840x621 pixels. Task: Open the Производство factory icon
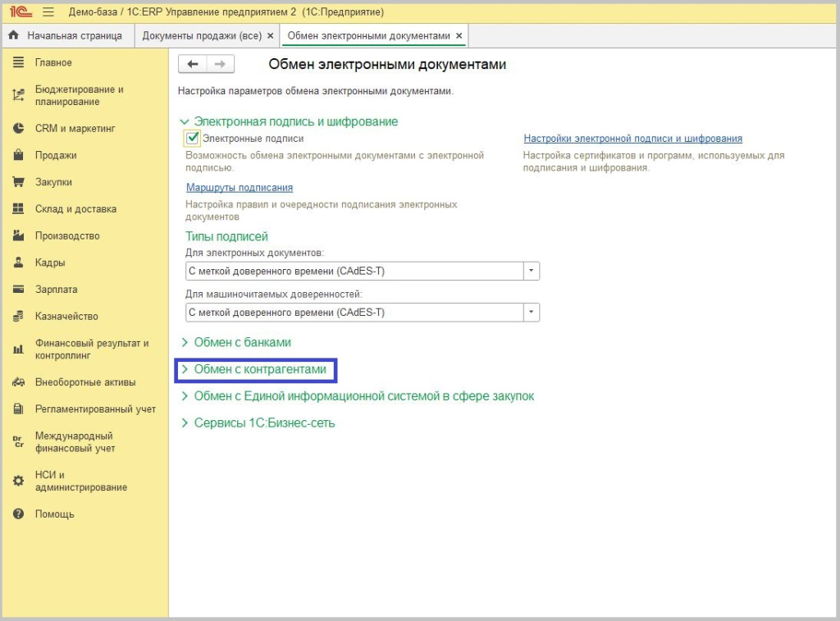tap(18, 236)
